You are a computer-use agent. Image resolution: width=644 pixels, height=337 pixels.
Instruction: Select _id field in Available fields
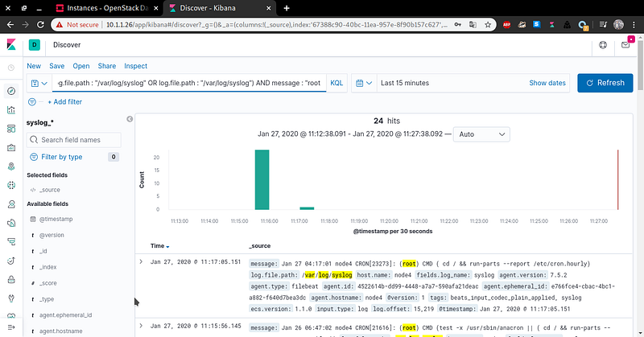click(x=43, y=251)
